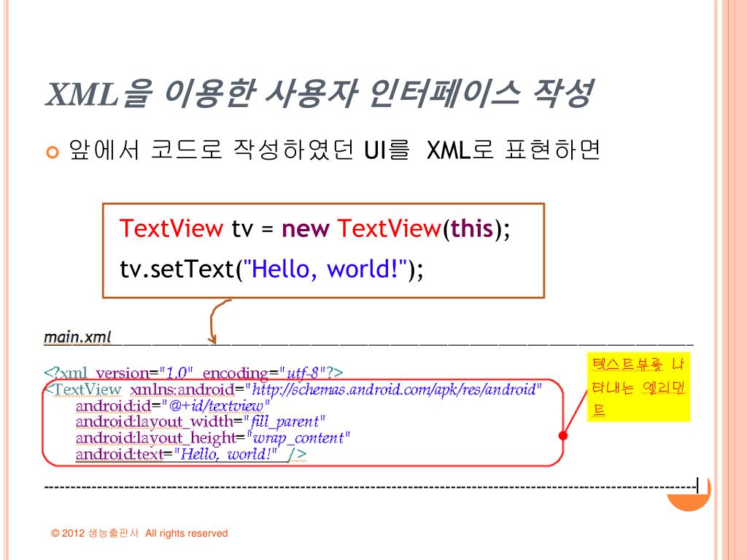Click the copyright notice '© 2012 생능출판사'

click(95, 533)
